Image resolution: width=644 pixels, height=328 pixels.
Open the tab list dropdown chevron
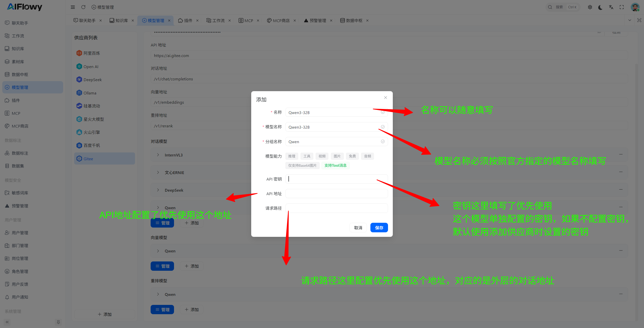(x=630, y=20)
